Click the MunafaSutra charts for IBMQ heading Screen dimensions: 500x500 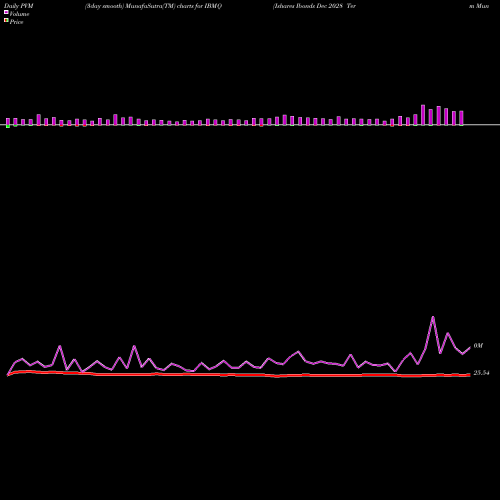pyautogui.click(x=153, y=6)
